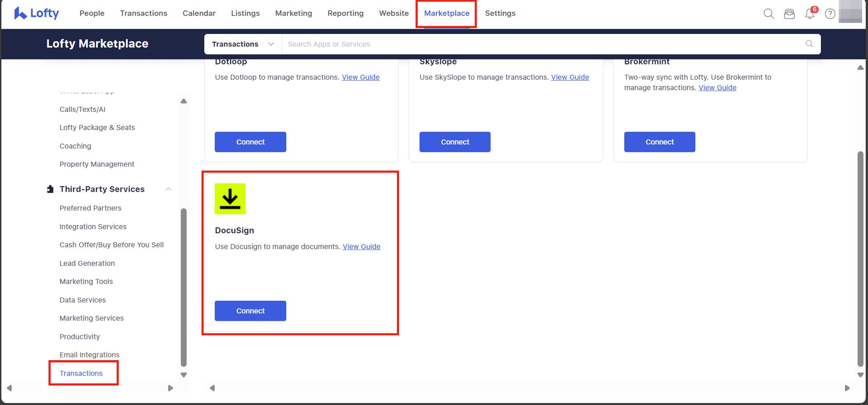Open the Settings menu
The height and width of the screenshot is (405, 868).
[500, 13]
